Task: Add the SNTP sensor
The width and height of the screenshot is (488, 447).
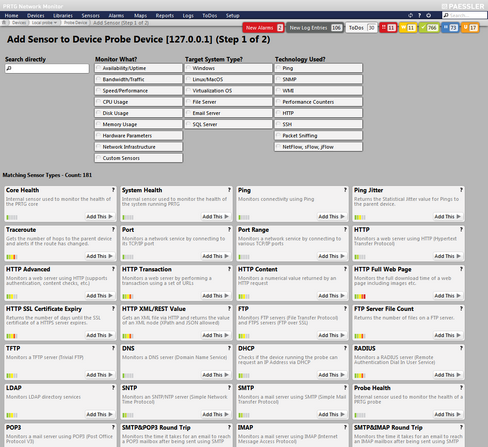Action: (x=215, y=414)
